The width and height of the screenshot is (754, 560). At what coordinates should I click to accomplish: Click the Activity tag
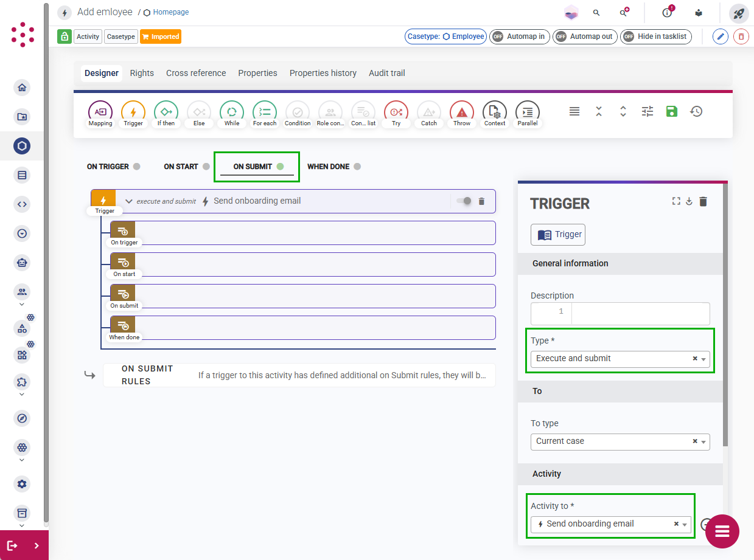88,36
